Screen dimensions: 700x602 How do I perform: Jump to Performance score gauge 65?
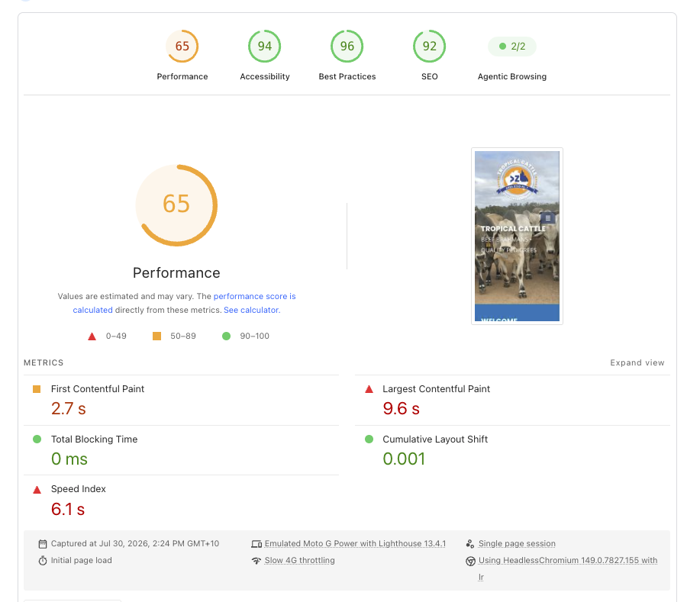182,46
